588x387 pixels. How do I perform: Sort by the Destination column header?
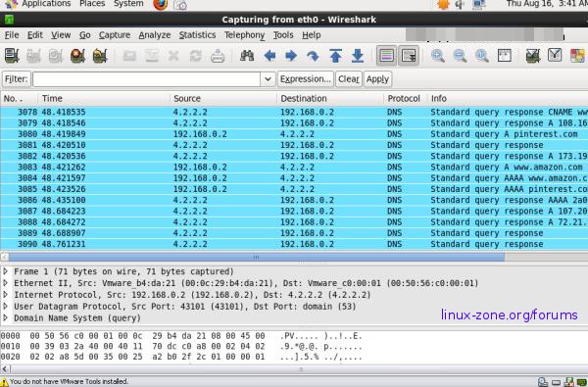tap(330, 99)
